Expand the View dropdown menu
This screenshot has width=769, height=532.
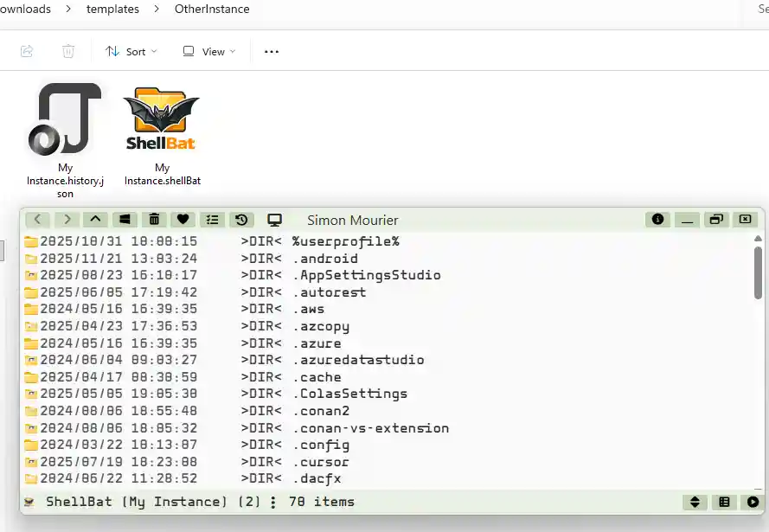pyautogui.click(x=208, y=52)
